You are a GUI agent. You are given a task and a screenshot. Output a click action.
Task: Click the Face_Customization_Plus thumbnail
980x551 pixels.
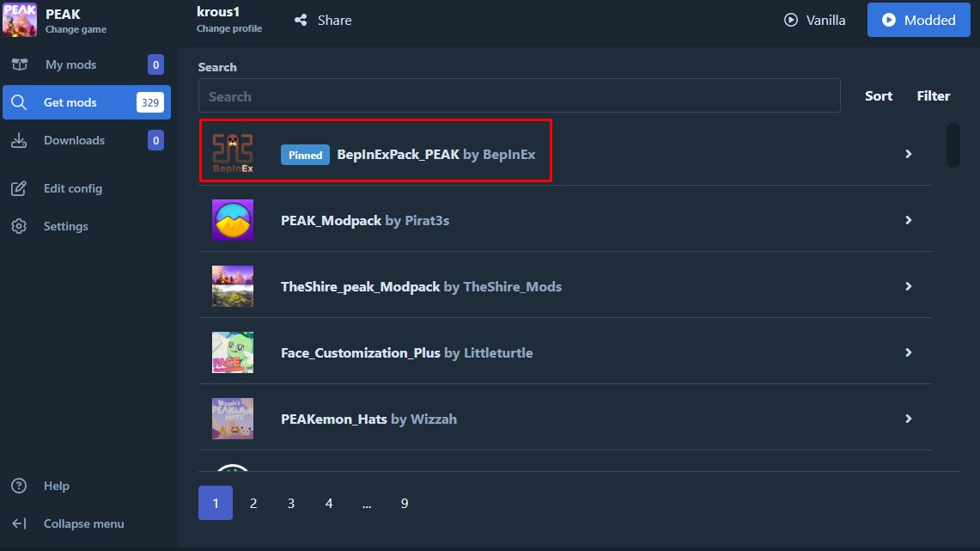tap(233, 352)
